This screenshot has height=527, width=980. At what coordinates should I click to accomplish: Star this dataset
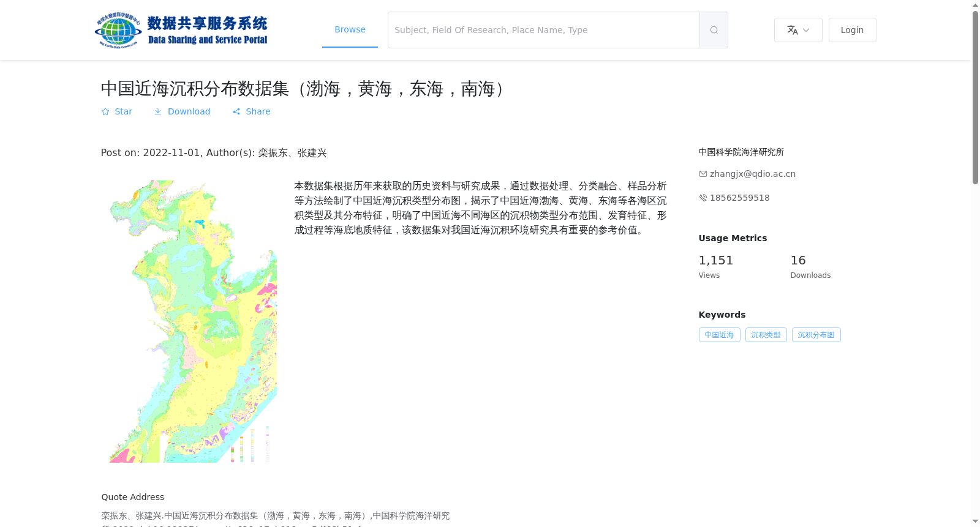117,111
